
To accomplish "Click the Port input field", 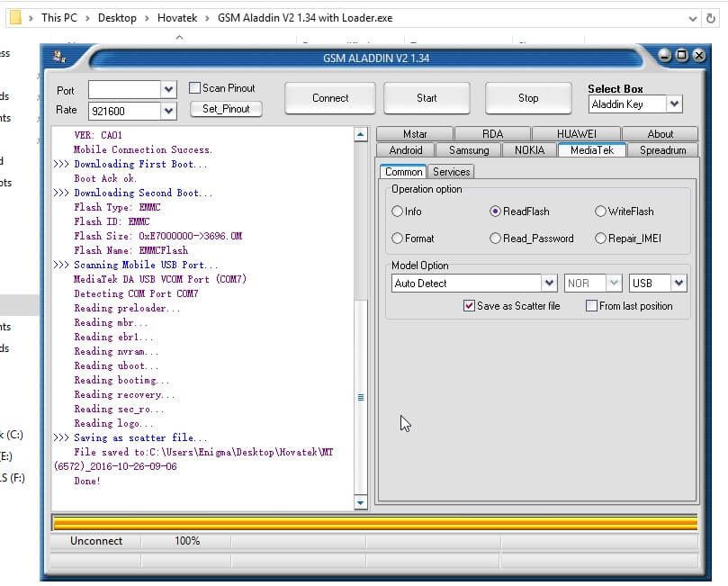I will point(125,90).
